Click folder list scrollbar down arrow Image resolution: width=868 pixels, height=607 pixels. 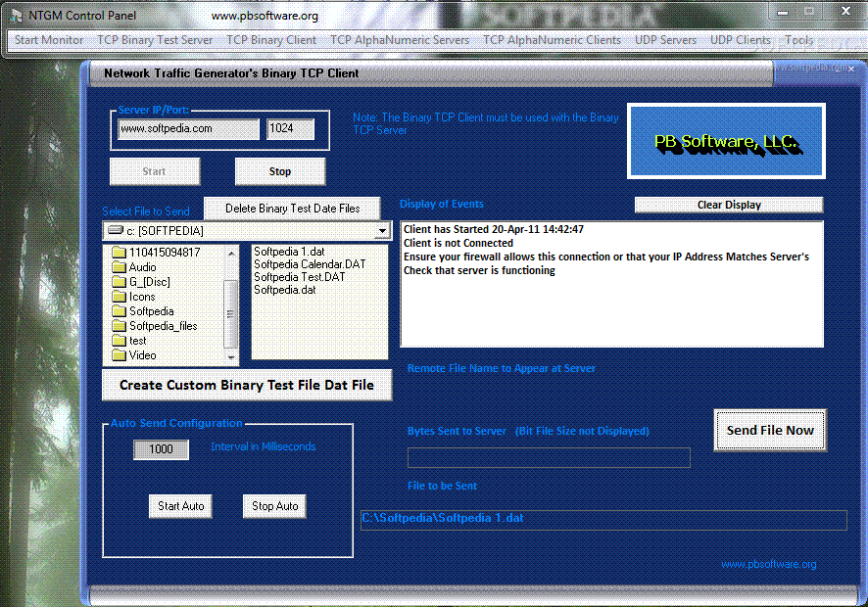click(231, 357)
